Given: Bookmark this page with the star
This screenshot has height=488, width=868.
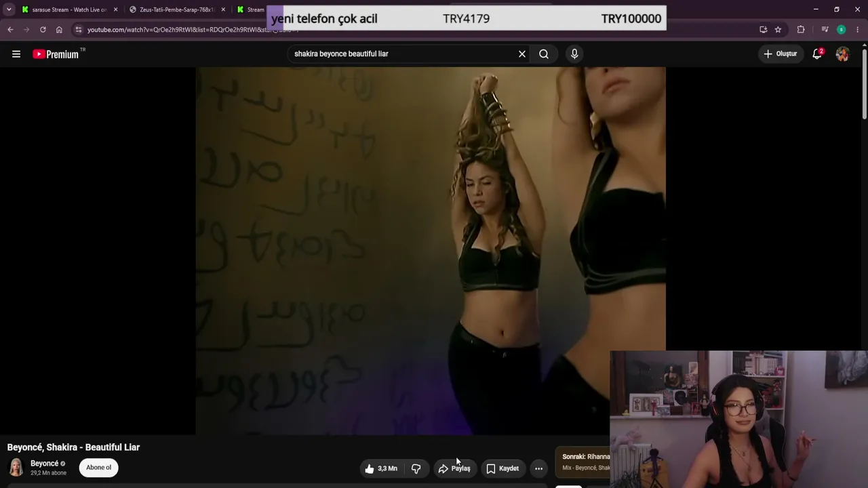Looking at the screenshot, I should click(778, 30).
